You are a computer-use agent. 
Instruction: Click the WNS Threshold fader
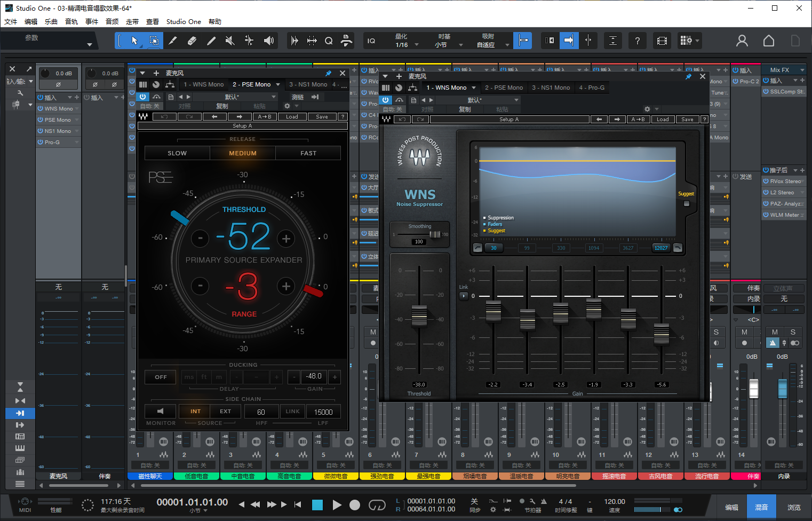pyautogui.click(x=419, y=315)
